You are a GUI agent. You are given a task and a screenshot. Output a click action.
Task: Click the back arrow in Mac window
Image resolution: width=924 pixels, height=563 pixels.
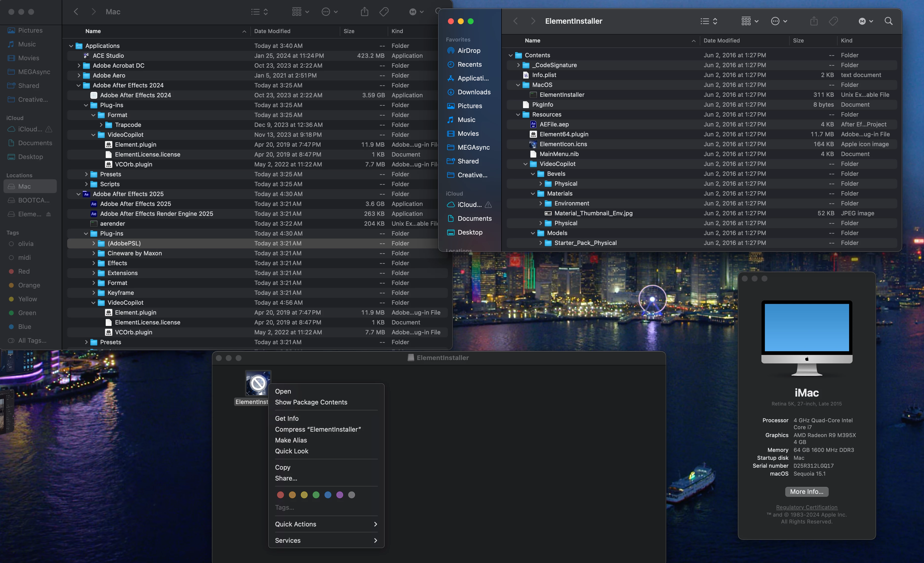pos(76,12)
